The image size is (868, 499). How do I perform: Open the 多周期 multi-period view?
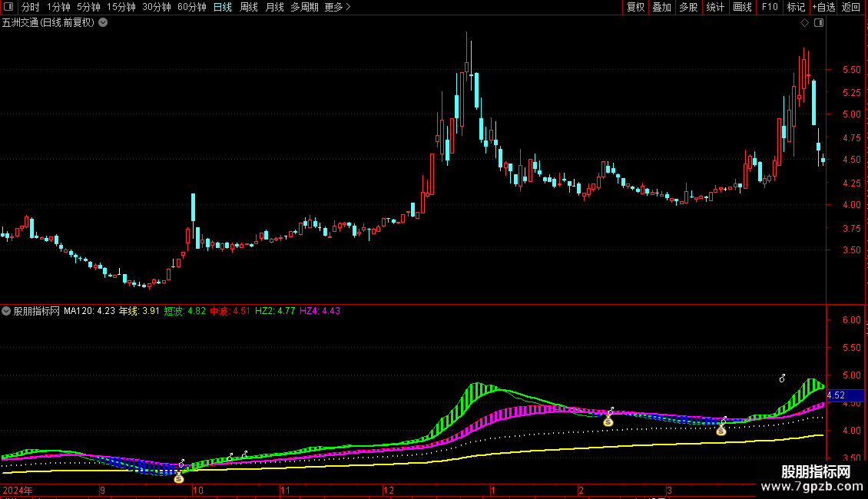point(304,7)
